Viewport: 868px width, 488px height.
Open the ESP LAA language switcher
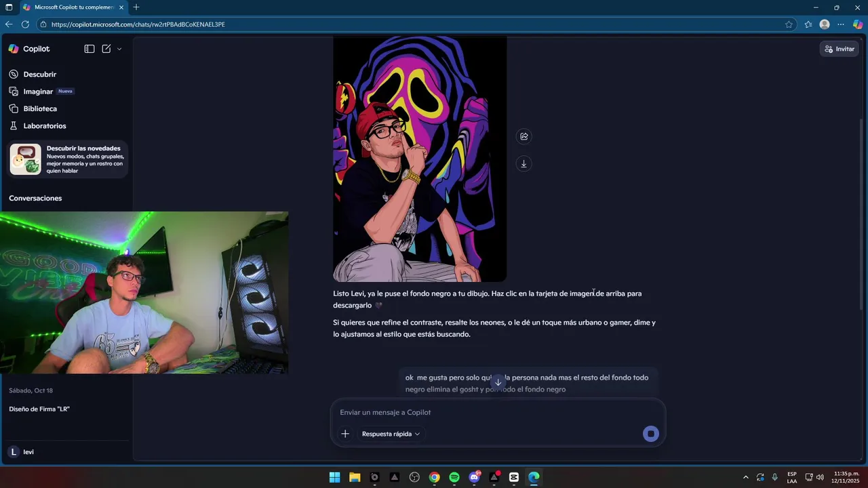tap(792, 477)
